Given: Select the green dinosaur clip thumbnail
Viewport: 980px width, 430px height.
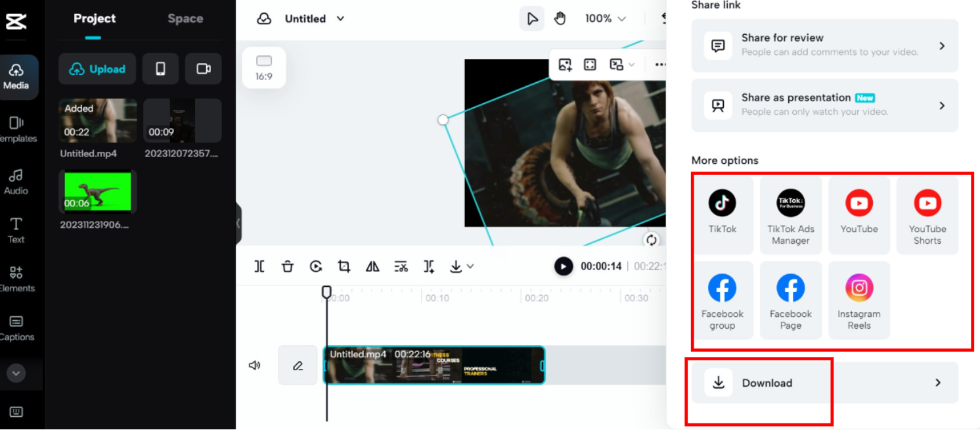Looking at the screenshot, I should coord(97,191).
